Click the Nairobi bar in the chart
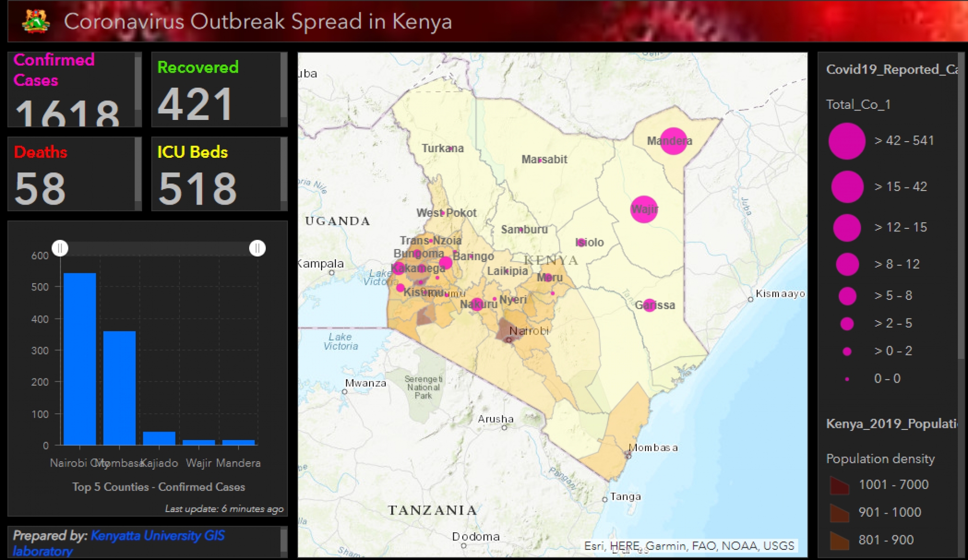The image size is (968, 560). [80, 359]
